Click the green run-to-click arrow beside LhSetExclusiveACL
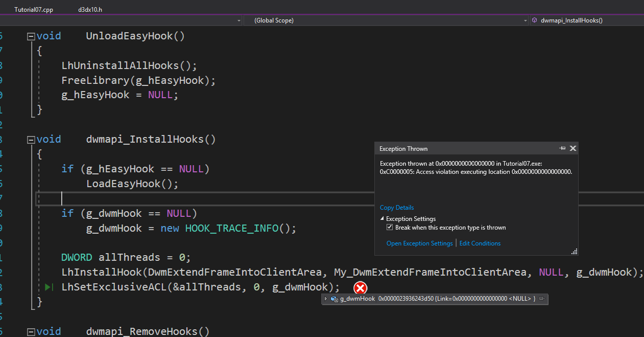The width and height of the screenshot is (644, 337). point(49,287)
